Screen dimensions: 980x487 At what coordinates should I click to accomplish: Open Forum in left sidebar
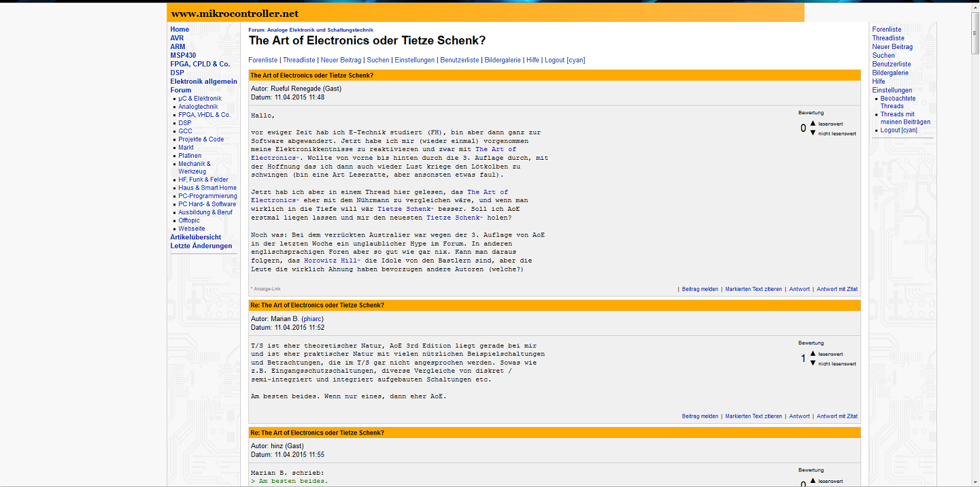point(181,90)
